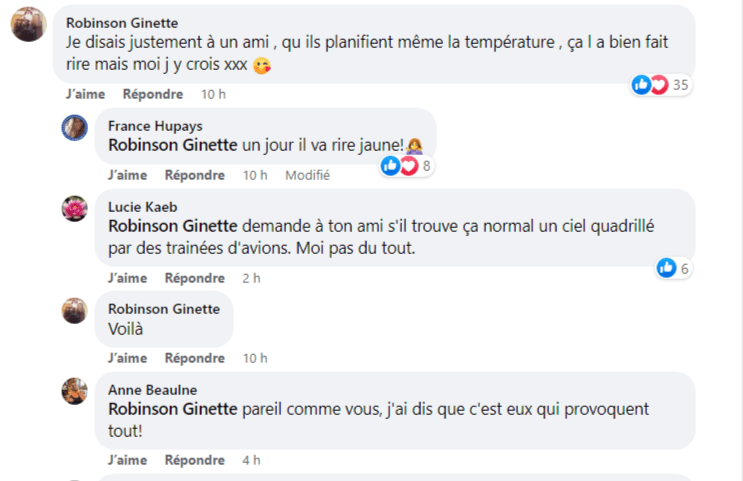The width and height of the screenshot is (743, 481).
Task: Click Répondre under Lucie Kaeb's comment
Action: 195,278
